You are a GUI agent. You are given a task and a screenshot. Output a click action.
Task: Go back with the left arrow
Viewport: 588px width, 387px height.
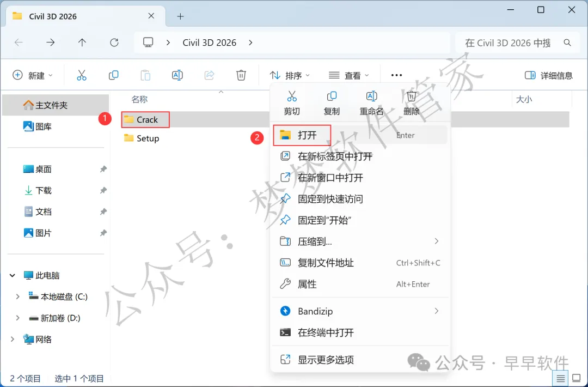click(19, 43)
